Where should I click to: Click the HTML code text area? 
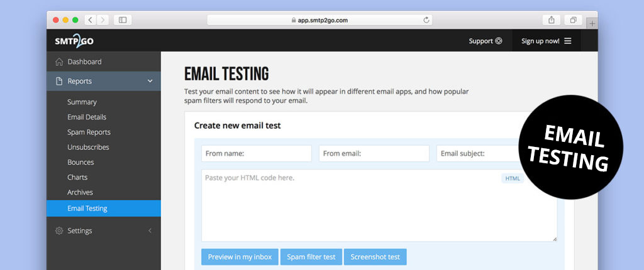coord(379,205)
